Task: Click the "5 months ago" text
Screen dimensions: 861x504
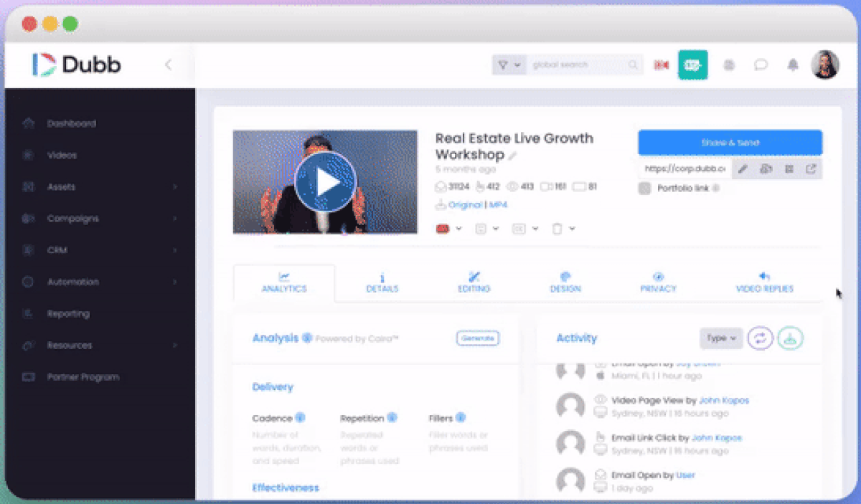Action: coord(466,170)
